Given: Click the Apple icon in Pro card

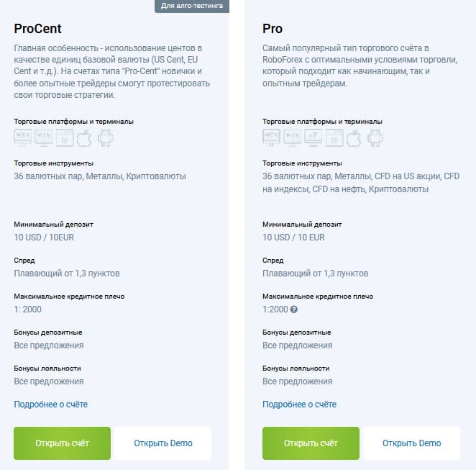Looking at the screenshot, I should click(x=354, y=138).
